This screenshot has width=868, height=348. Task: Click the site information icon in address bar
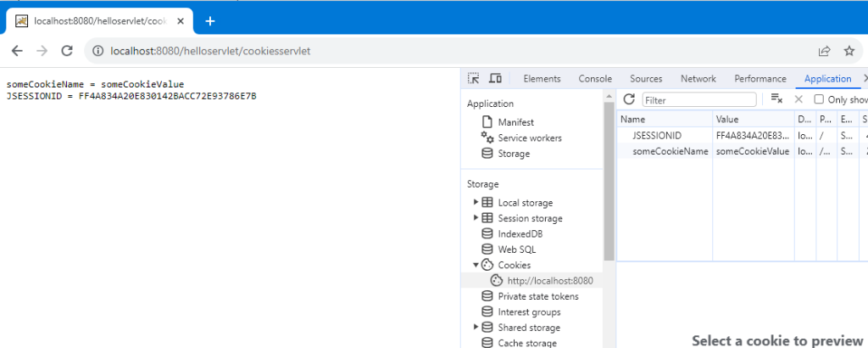pos(98,51)
